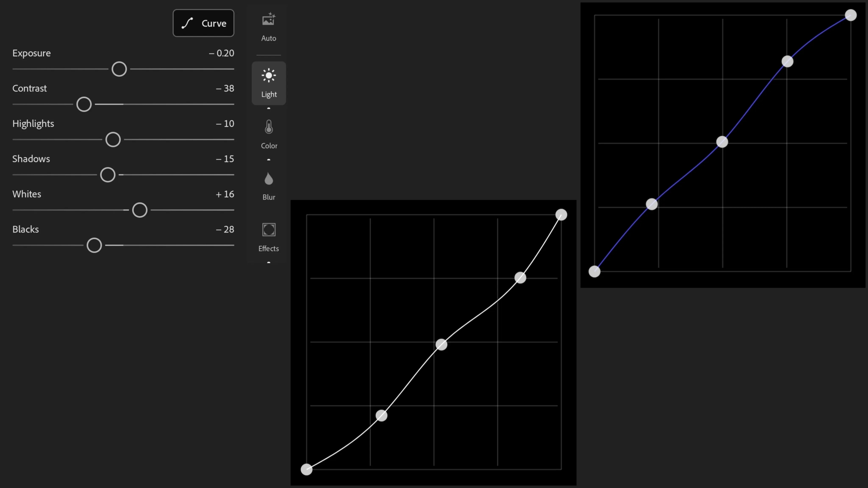Image resolution: width=868 pixels, height=488 pixels.
Task: Click the Contrast label
Action: click(29, 88)
